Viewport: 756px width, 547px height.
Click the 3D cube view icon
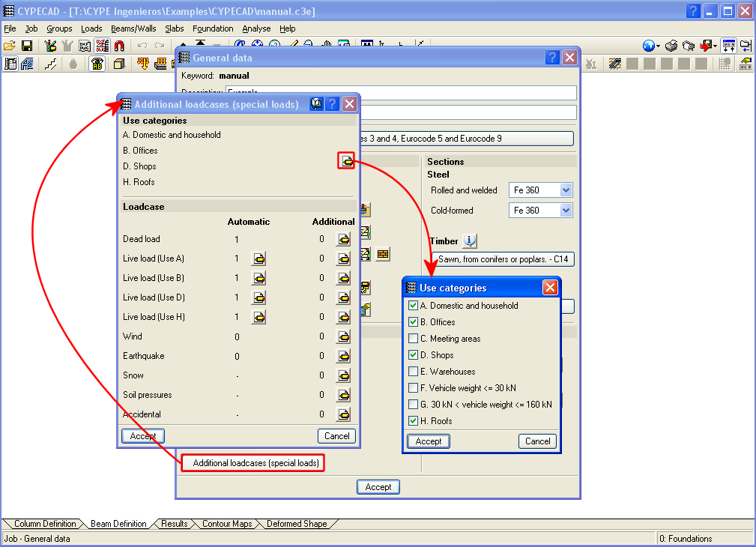tap(119, 63)
